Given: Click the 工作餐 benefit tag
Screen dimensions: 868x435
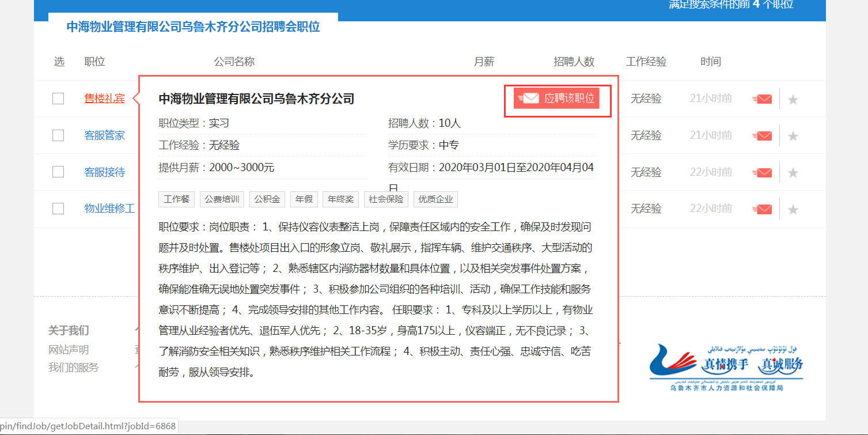Looking at the screenshot, I should (x=177, y=199).
